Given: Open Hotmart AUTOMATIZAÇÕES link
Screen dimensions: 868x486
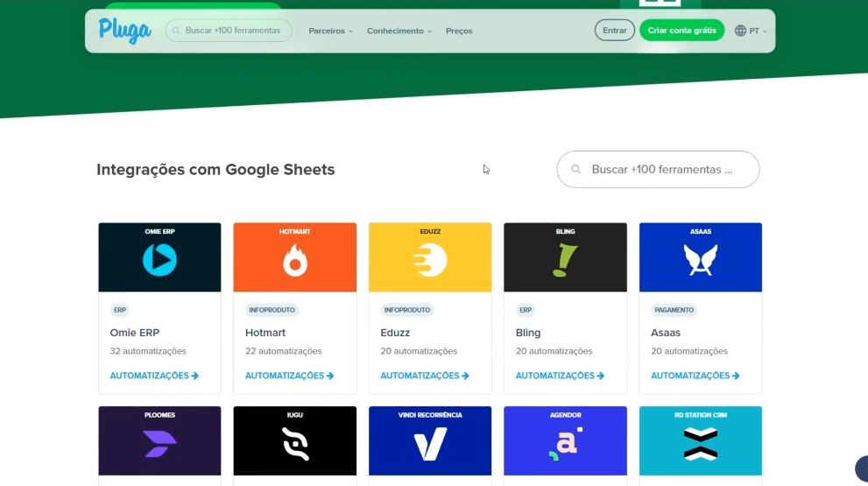Looking at the screenshot, I should pyautogui.click(x=290, y=376).
